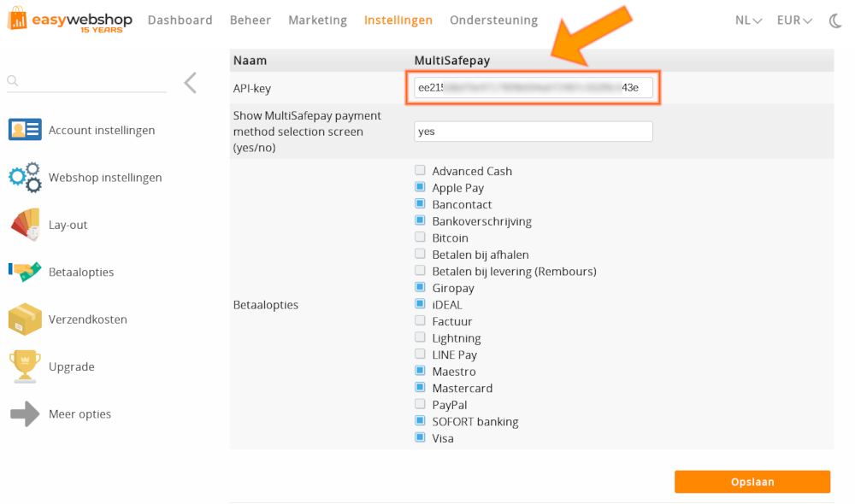855x504 pixels.
Task: Select the Webshop instellingen gear icon
Action: (x=26, y=177)
